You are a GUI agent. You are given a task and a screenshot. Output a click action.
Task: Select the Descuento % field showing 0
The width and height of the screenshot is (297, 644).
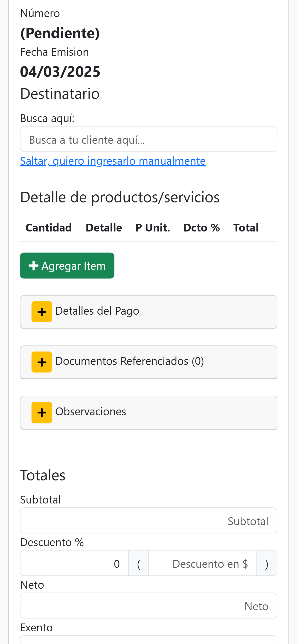point(74,563)
